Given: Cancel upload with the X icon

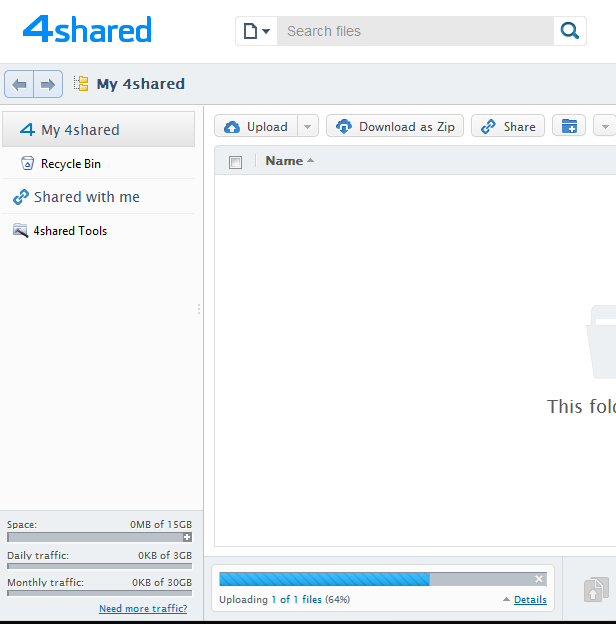Looking at the screenshot, I should point(539,579).
